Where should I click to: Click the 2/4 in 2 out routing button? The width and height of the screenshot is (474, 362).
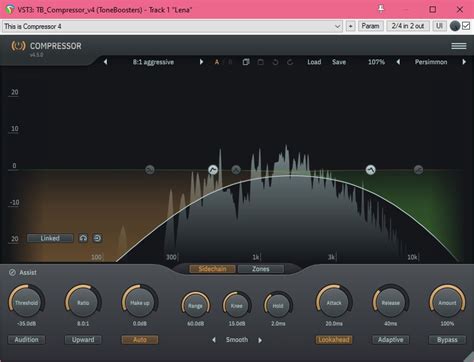coord(408,26)
